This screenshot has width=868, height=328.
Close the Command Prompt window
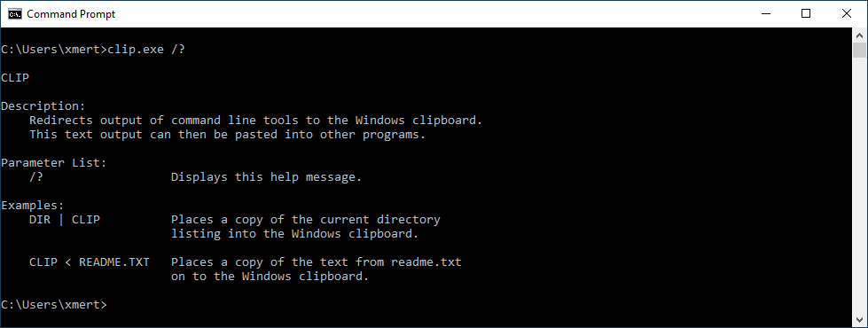[847, 14]
